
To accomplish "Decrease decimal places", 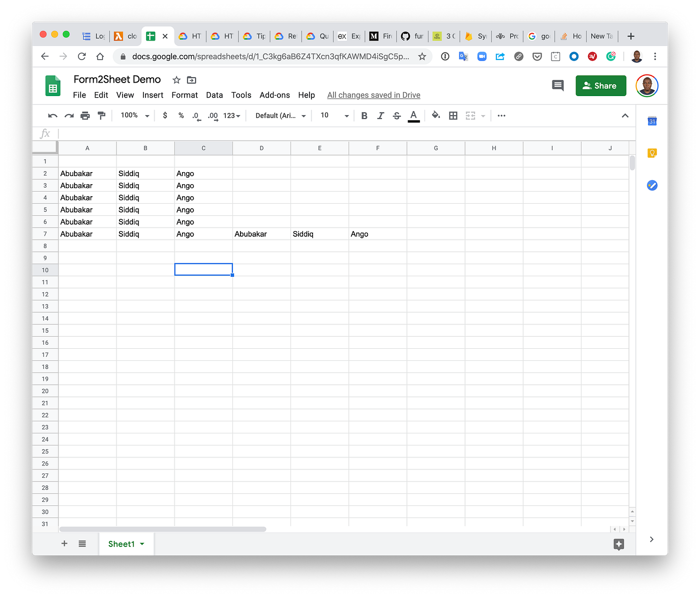I will click(196, 116).
